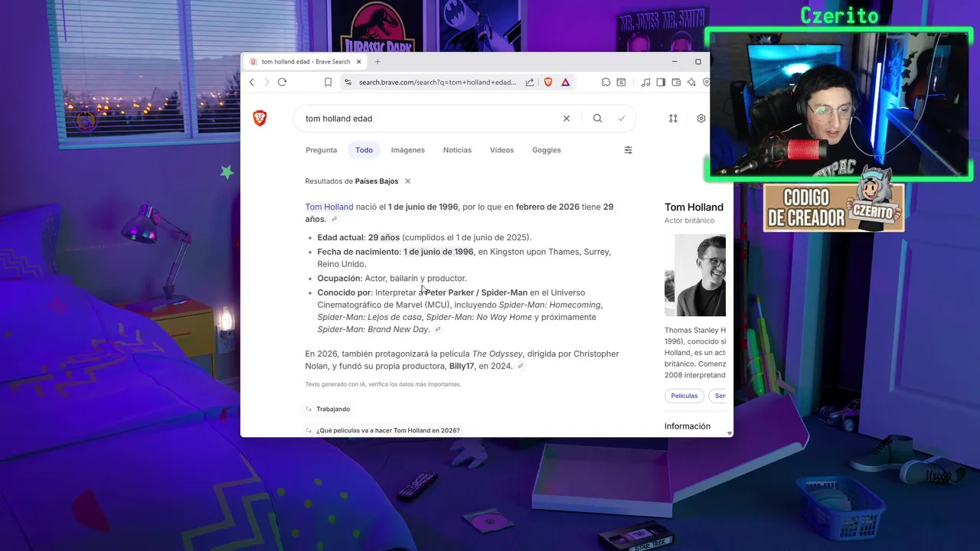This screenshot has height=551, width=980.
Task: Open follow-up '¿Qué películas va a hacer Tom Holland en 2026?'
Action: point(388,431)
